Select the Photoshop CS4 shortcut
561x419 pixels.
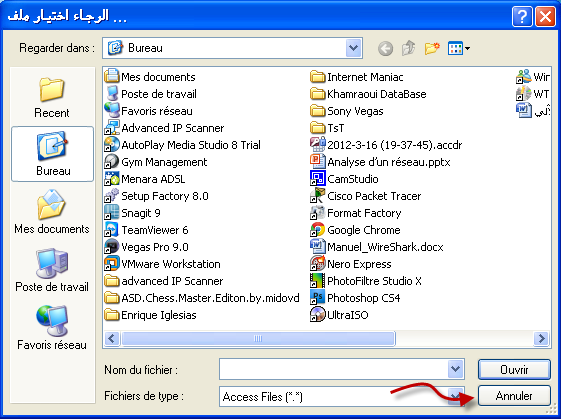[355, 298]
